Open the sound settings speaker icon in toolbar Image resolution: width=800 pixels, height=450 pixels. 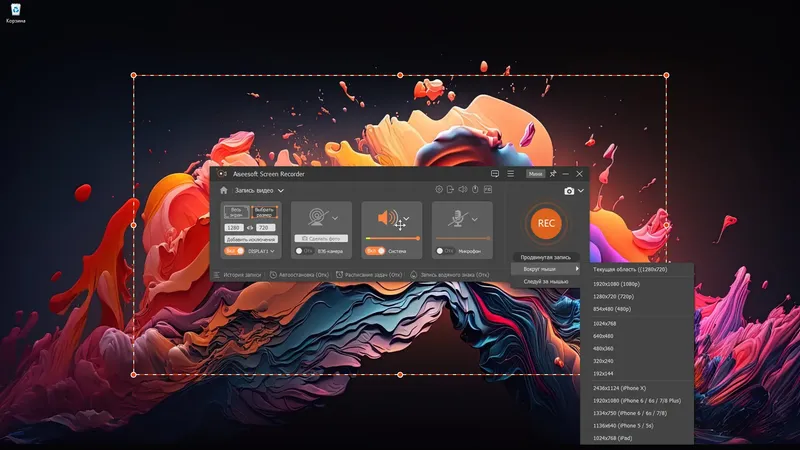point(463,189)
